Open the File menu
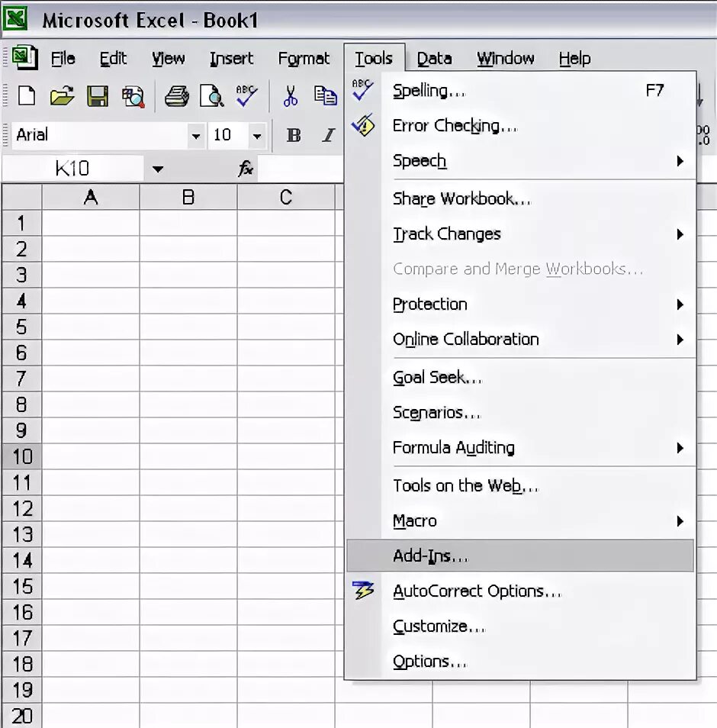The image size is (717, 728). pyautogui.click(x=63, y=59)
